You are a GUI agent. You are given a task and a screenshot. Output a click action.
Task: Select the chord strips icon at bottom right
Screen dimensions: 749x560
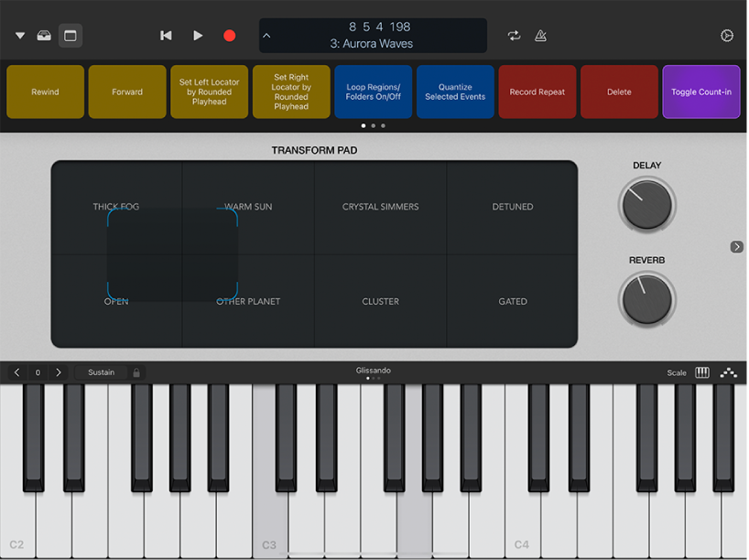click(x=729, y=372)
